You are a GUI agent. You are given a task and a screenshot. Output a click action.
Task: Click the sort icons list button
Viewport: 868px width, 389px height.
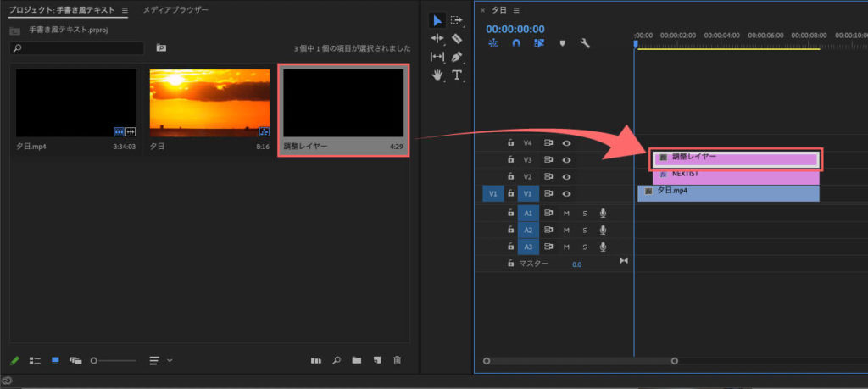click(154, 360)
